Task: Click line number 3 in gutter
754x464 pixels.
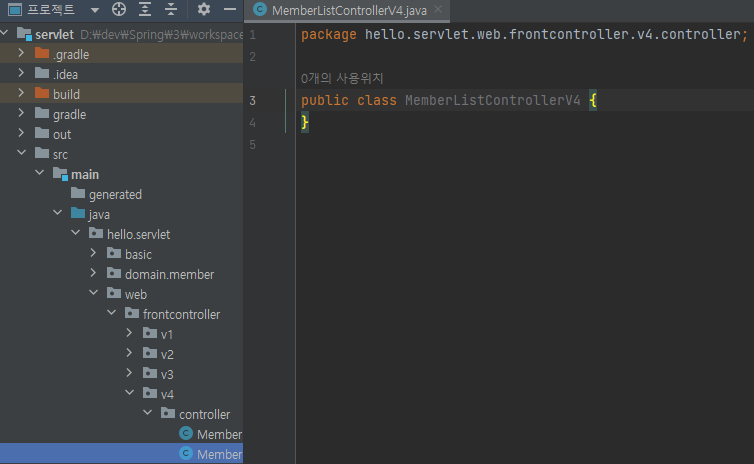Action: tap(252, 100)
